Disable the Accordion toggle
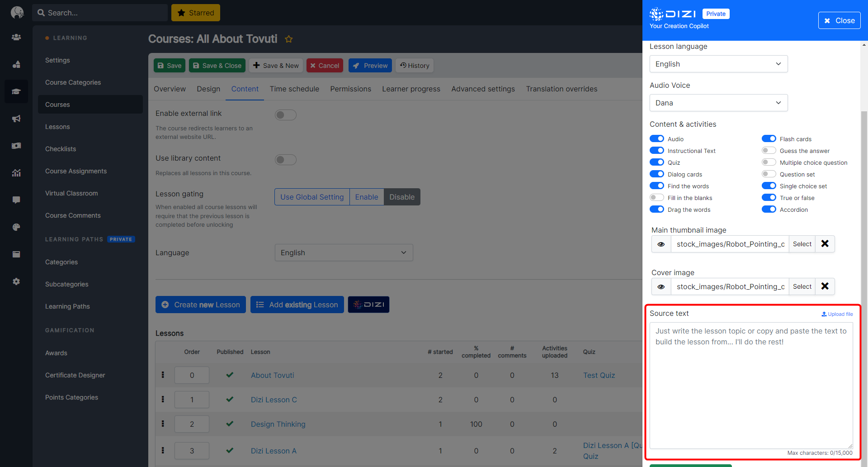Screen dimensions: 868x467 pos(769,209)
